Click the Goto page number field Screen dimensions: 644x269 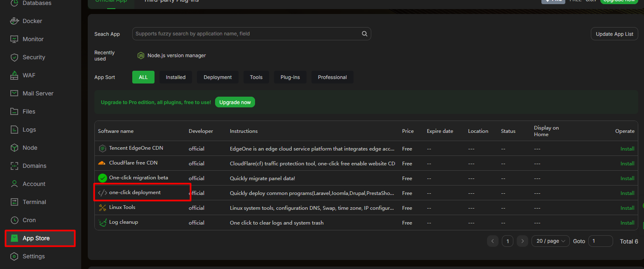click(600, 241)
